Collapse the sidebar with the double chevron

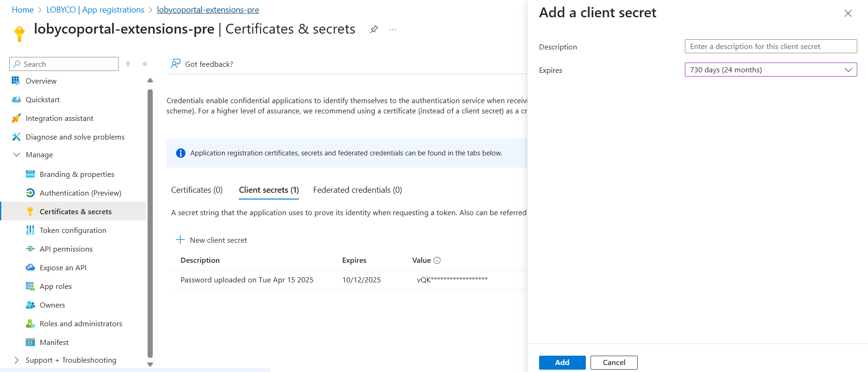click(x=145, y=64)
